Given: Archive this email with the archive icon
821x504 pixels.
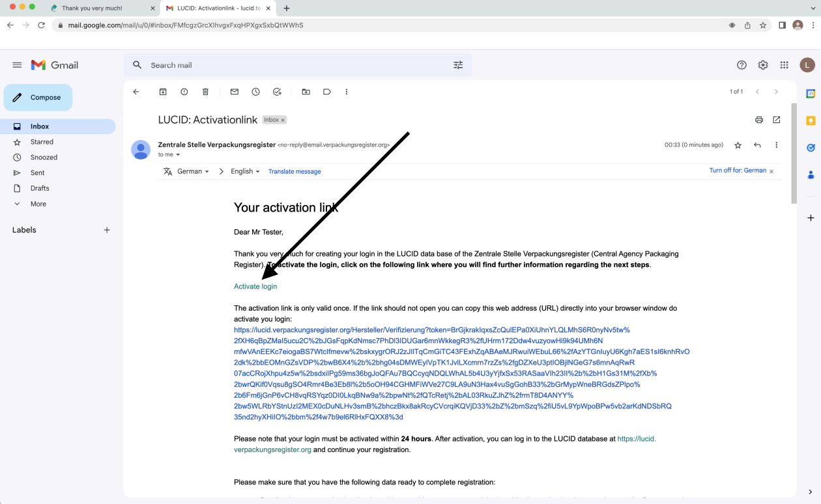Looking at the screenshot, I should tap(163, 92).
